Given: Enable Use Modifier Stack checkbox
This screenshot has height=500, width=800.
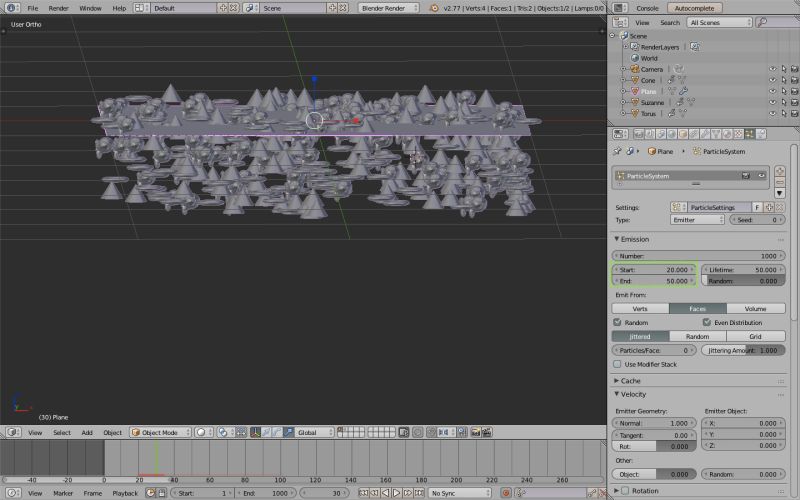Looking at the screenshot, I should [617, 364].
